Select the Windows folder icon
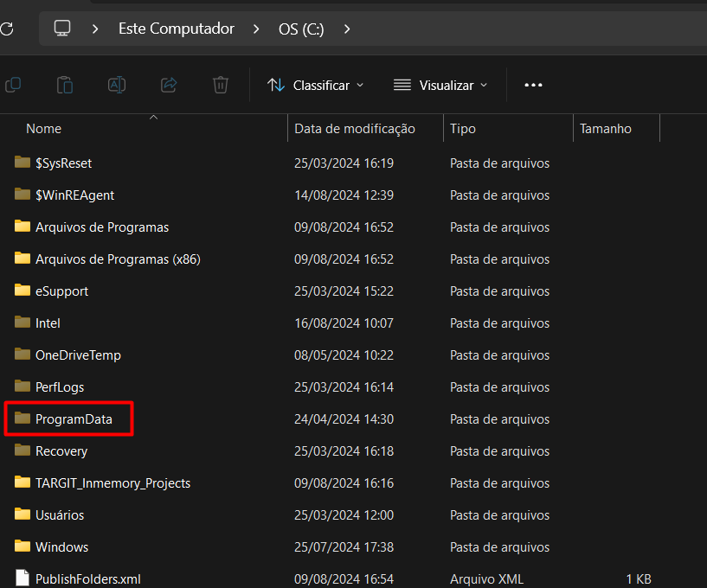The width and height of the screenshot is (707, 588). (x=22, y=546)
